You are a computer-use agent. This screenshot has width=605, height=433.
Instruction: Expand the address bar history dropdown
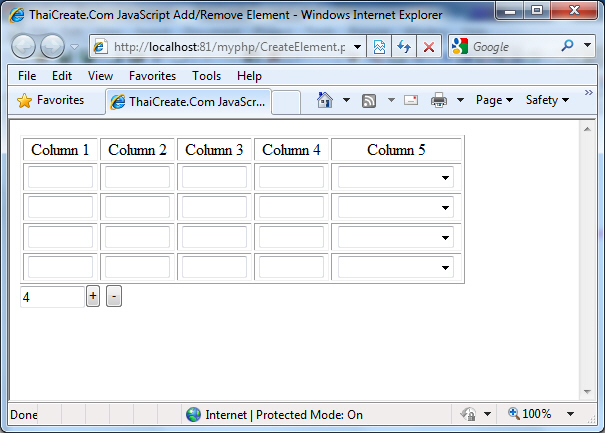tap(357, 47)
